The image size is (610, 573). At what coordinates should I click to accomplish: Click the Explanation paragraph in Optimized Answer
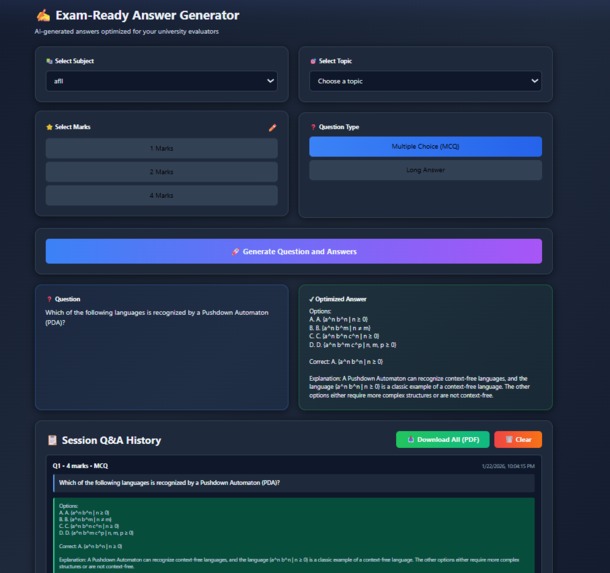pyautogui.click(x=419, y=387)
